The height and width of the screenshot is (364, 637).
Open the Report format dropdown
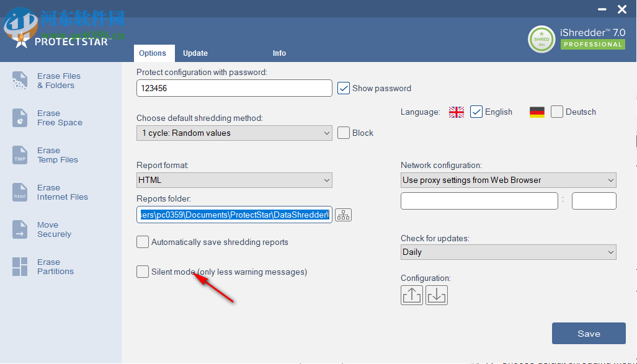coord(234,180)
